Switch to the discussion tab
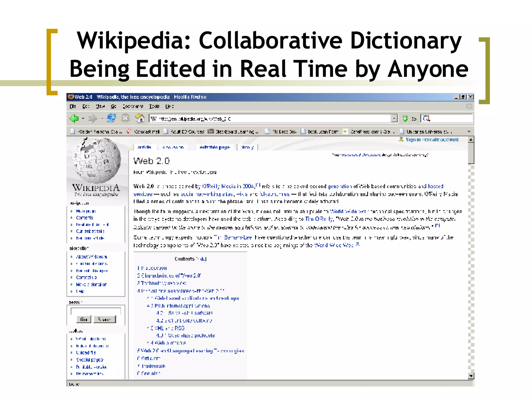The width and height of the screenshot is (532, 399). 173,147
